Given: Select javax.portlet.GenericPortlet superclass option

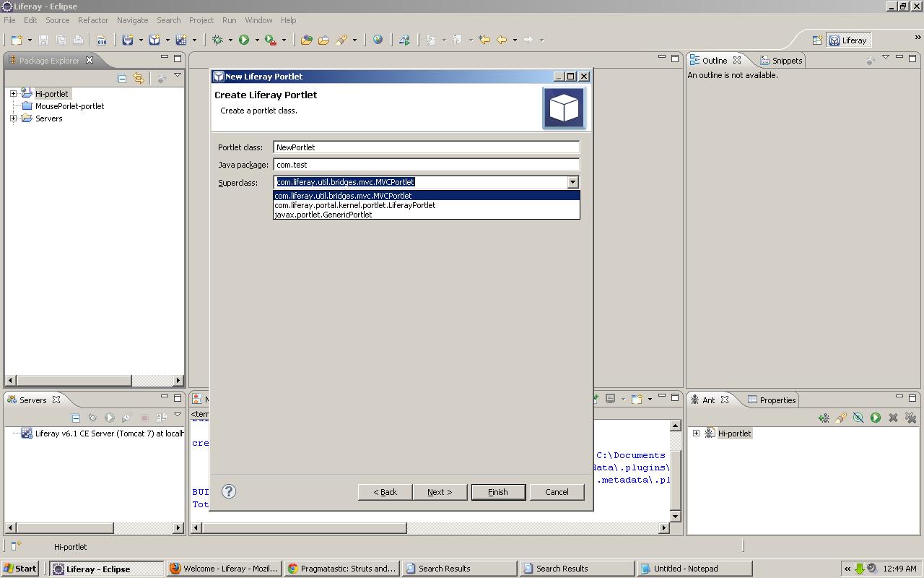Looking at the screenshot, I should (x=427, y=215).
